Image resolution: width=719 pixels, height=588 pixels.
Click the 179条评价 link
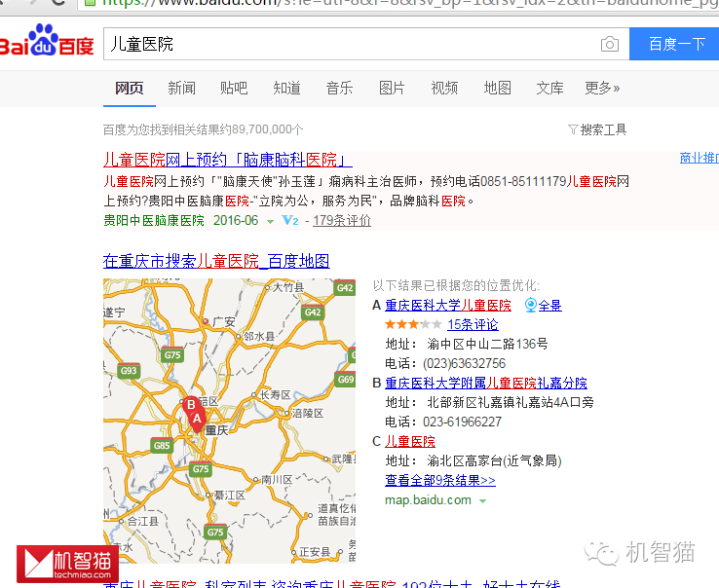342,220
